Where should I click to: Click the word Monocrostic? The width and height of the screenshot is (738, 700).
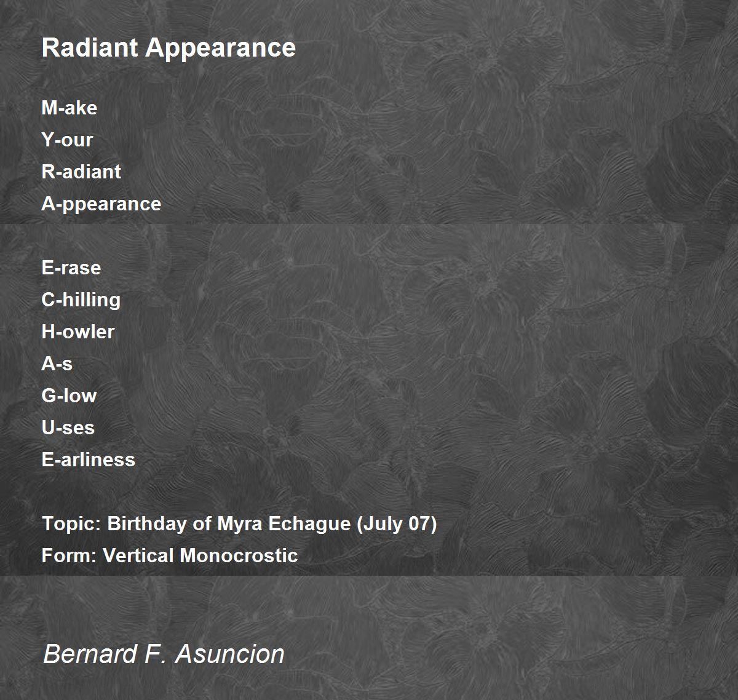pyautogui.click(x=239, y=555)
